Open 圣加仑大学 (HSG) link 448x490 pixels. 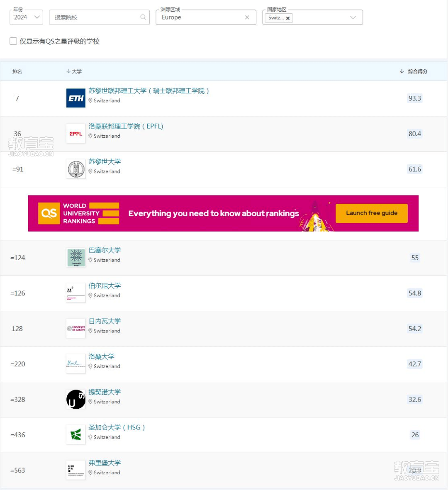(117, 427)
